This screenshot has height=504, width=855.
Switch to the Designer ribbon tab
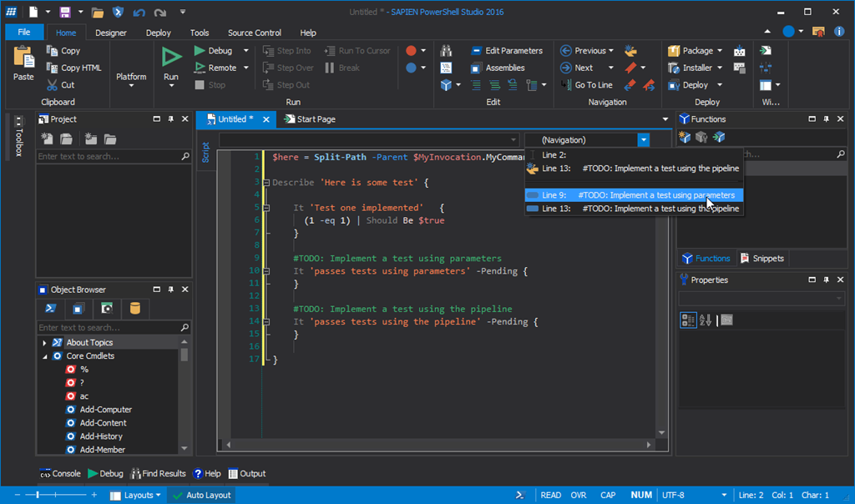pyautogui.click(x=111, y=33)
